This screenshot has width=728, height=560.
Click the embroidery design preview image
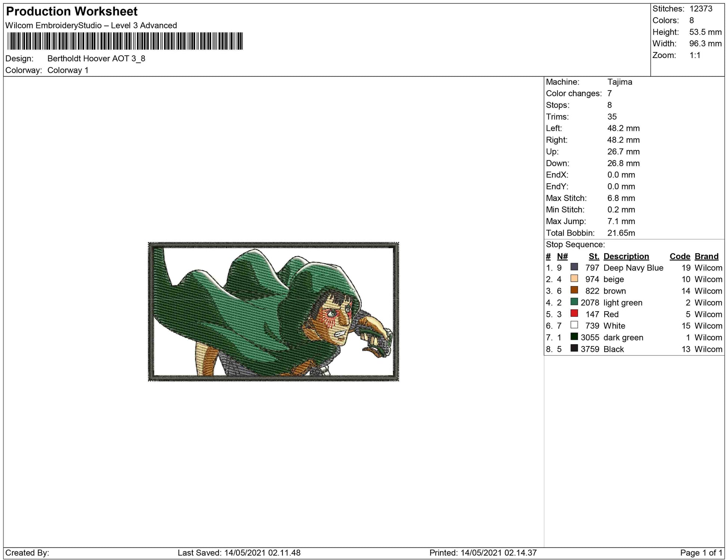coord(273,312)
